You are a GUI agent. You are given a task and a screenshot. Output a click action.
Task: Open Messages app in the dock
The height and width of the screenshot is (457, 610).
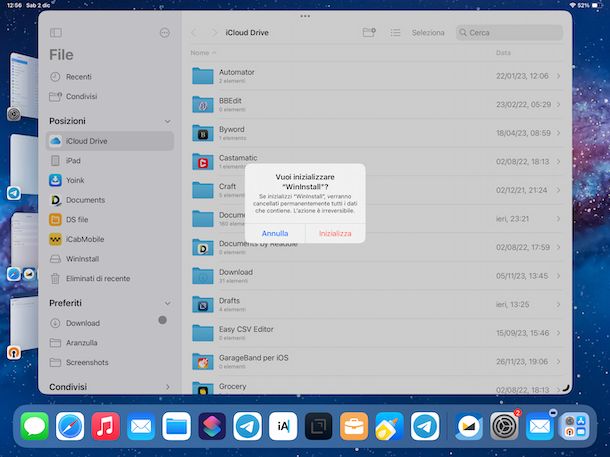coord(35,428)
